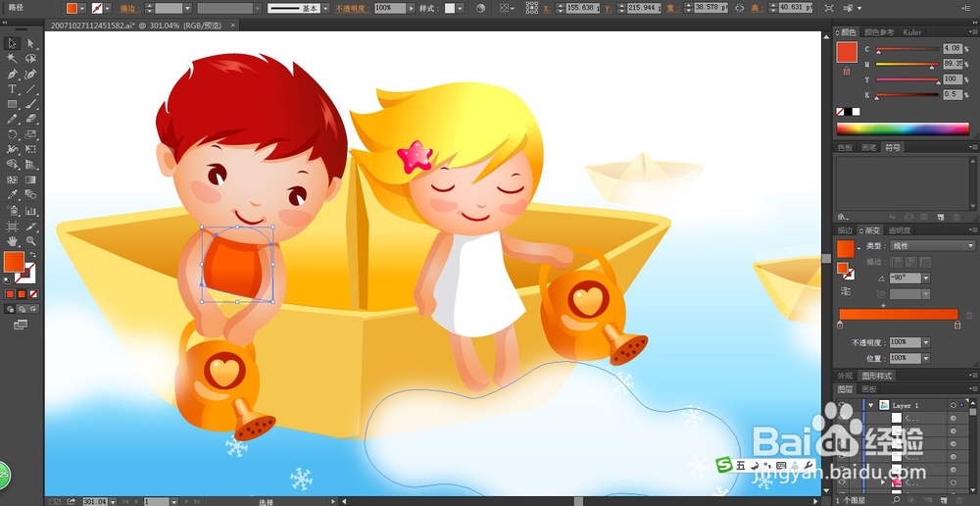Select the Type tool
This screenshot has width=980, height=506.
tap(12, 89)
